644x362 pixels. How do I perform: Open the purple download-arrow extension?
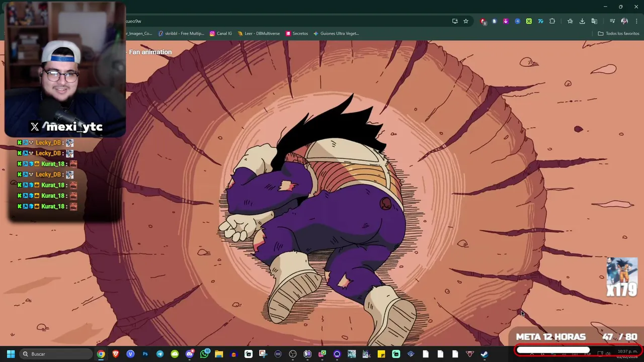pos(506,21)
